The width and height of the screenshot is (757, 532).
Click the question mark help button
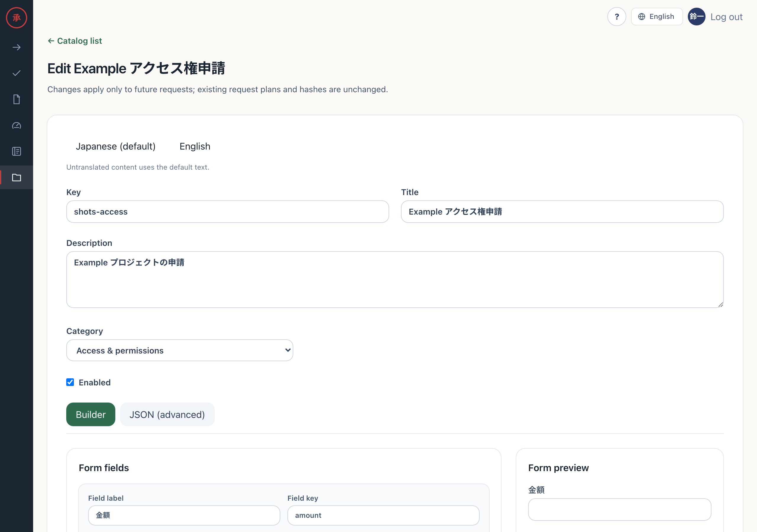617,17
